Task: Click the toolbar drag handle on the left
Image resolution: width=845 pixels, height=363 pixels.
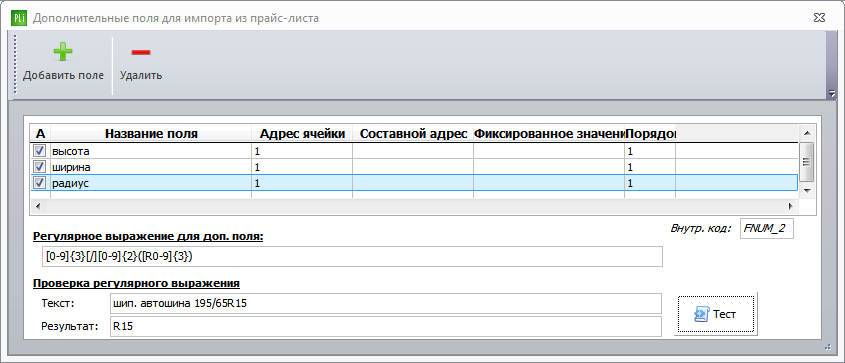Action: click(15, 65)
